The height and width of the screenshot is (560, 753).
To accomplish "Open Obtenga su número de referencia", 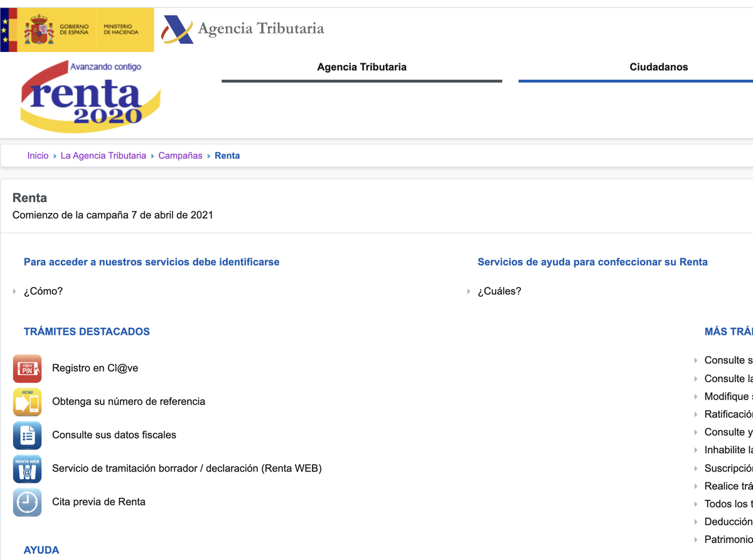I will (x=129, y=401).
